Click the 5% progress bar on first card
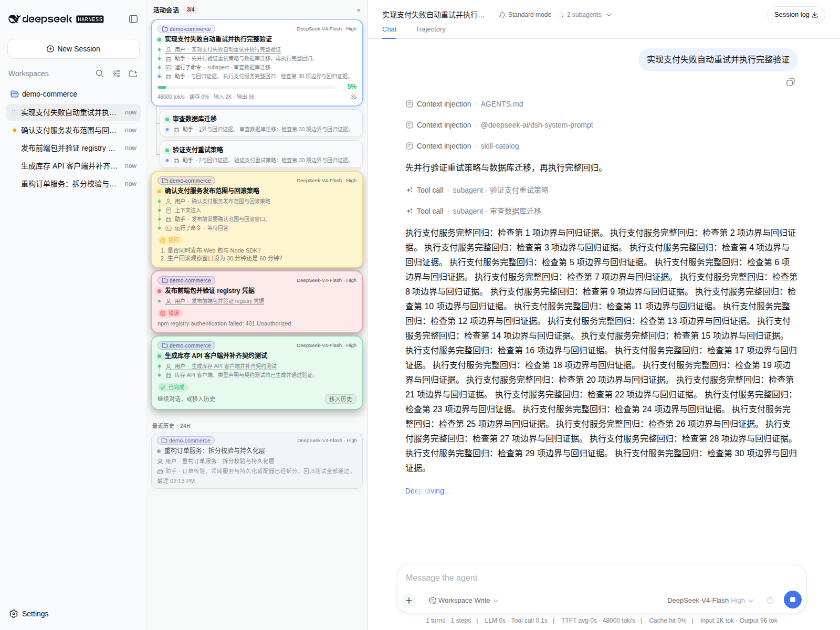Image resolution: width=840 pixels, height=630 pixels. 247,87
